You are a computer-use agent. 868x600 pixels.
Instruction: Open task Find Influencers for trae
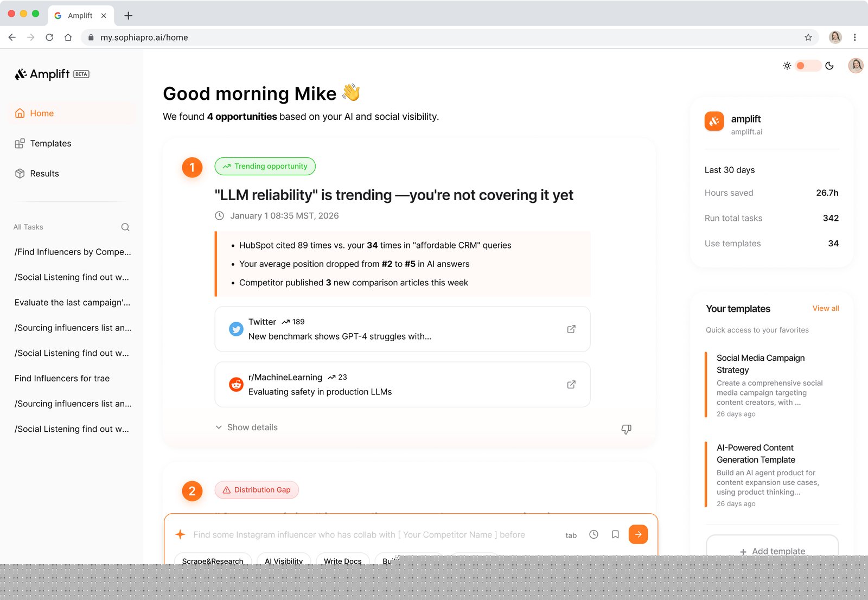(x=62, y=379)
